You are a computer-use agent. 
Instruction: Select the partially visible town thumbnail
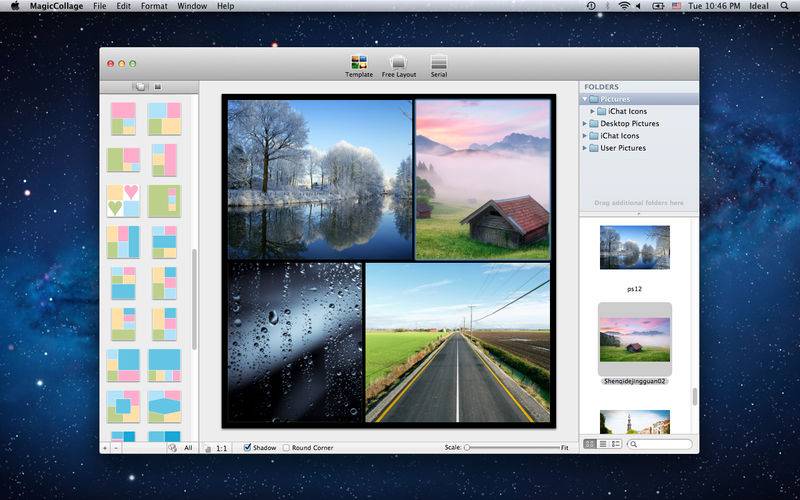(635, 422)
